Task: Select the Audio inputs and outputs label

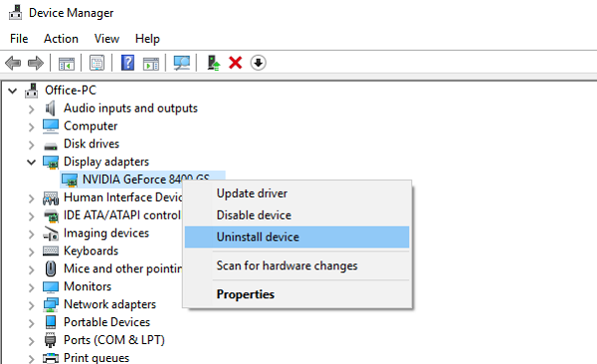Action: pyautogui.click(x=130, y=108)
